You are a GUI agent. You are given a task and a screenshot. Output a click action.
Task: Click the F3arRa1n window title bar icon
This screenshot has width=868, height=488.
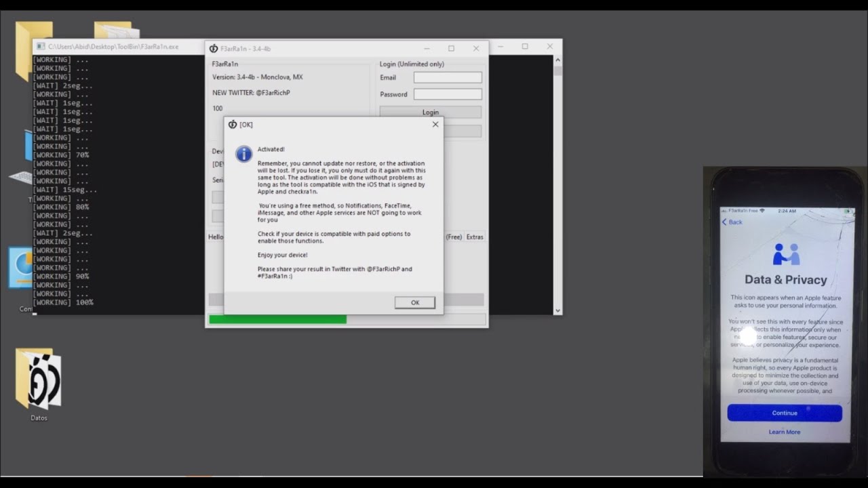tap(214, 49)
